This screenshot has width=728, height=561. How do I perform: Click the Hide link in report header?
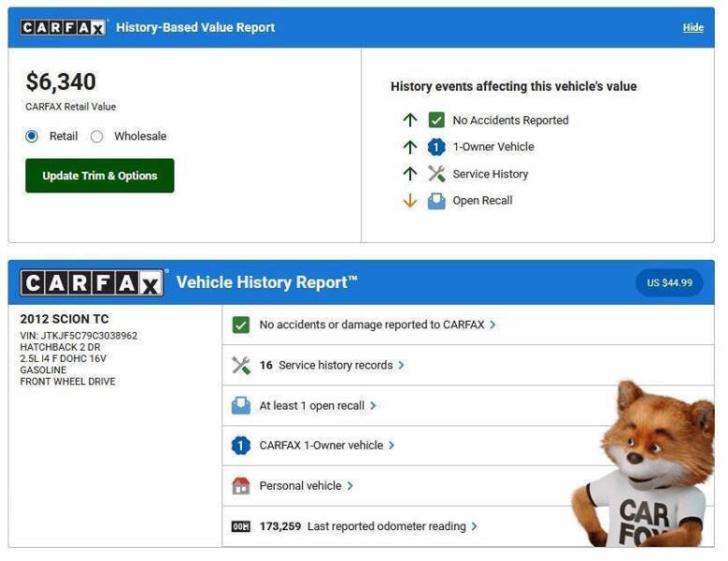point(692,28)
